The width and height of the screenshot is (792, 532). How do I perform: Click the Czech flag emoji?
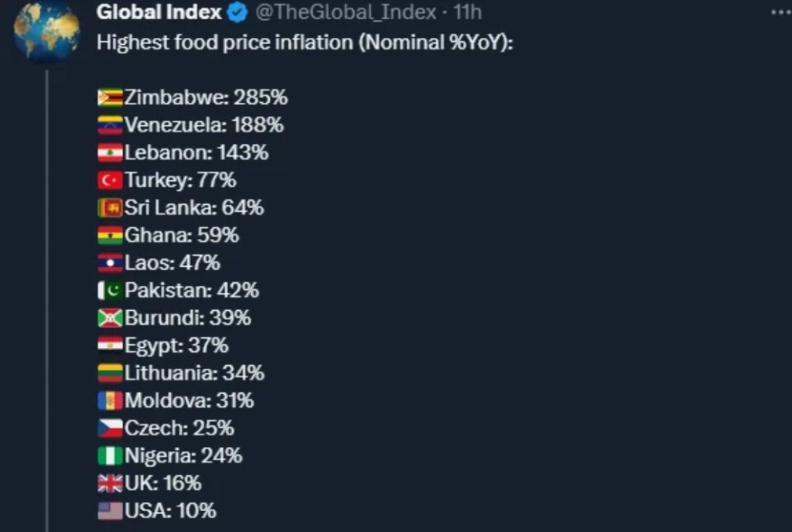click(110, 428)
